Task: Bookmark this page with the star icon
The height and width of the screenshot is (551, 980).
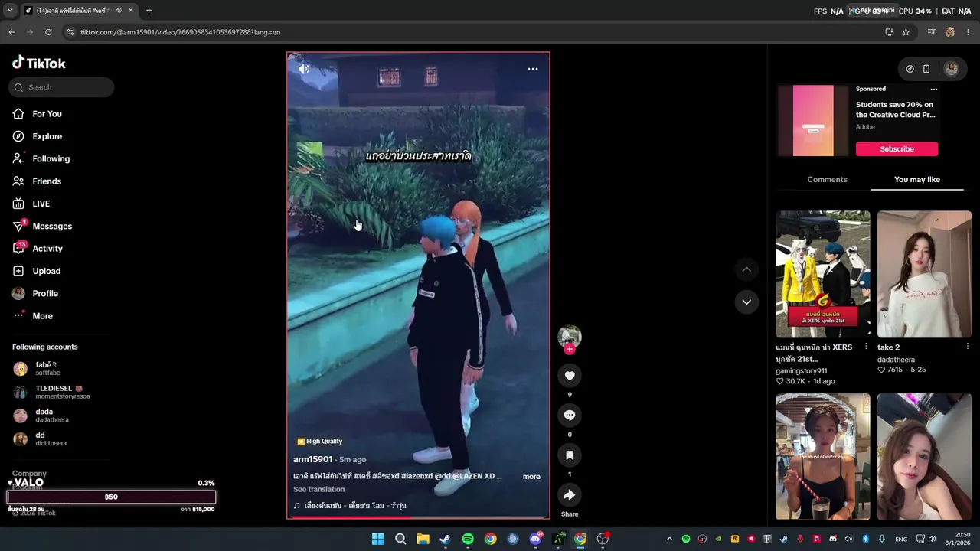Action: click(x=906, y=32)
